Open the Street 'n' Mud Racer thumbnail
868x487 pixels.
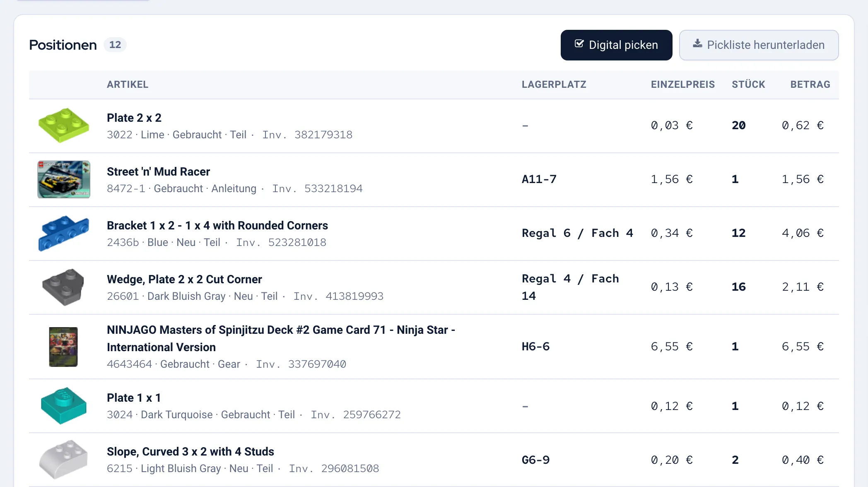click(x=64, y=179)
